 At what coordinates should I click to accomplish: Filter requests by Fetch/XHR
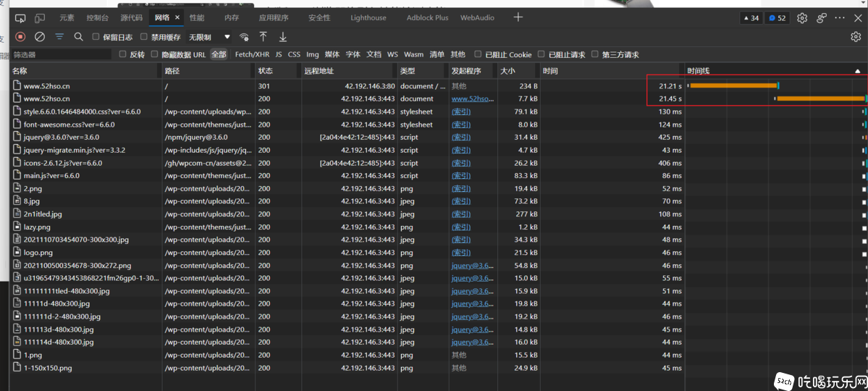pyautogui.click(x=252, y=54)
